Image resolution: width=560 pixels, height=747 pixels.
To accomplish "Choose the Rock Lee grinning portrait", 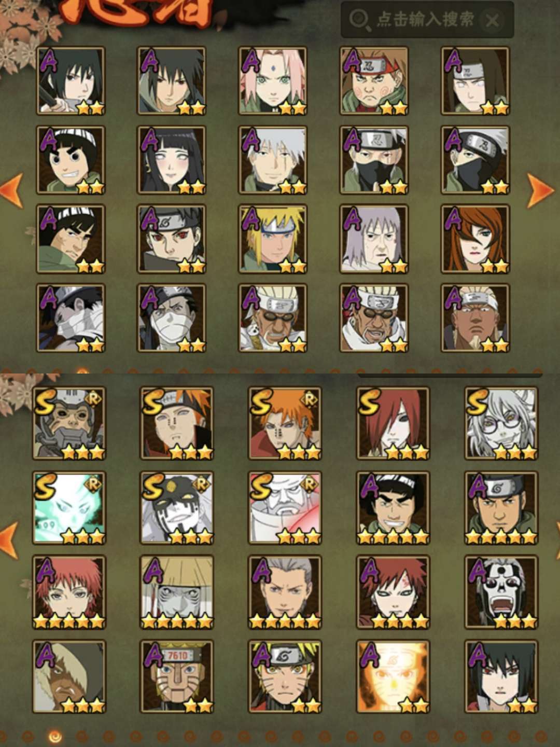I will click(x=71, y=160).
